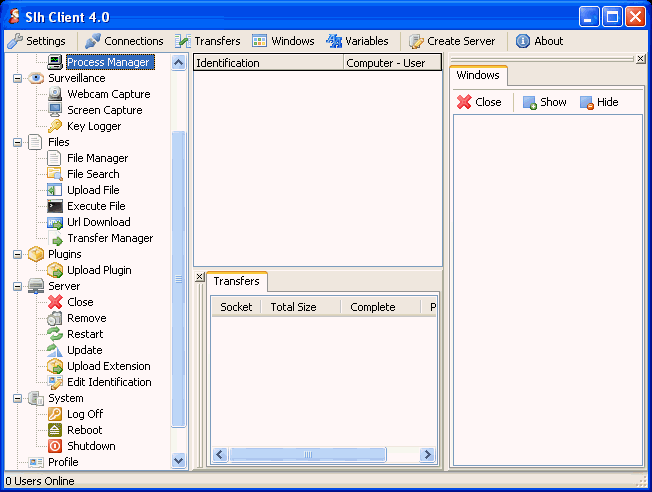Click the Webcam Capture icon in tree

55,94
